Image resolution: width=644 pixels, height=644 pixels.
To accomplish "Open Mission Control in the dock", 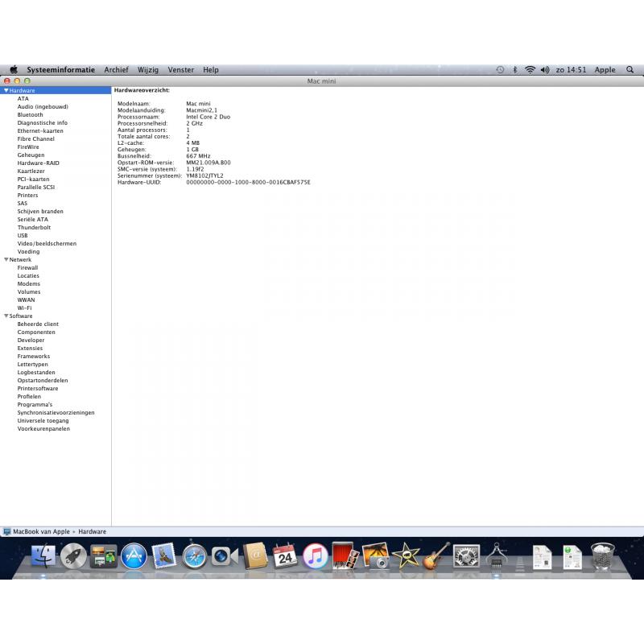I will (x=104, y=556).
